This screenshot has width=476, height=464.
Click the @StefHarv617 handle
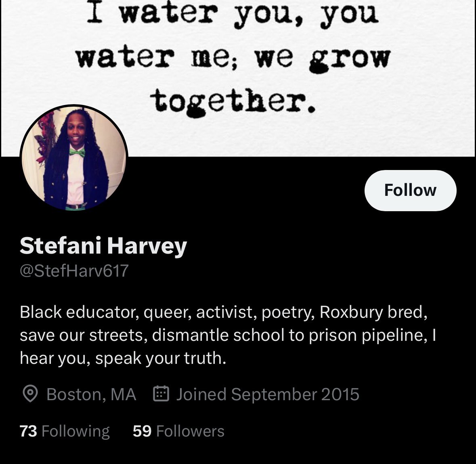(x=74, y=270)
